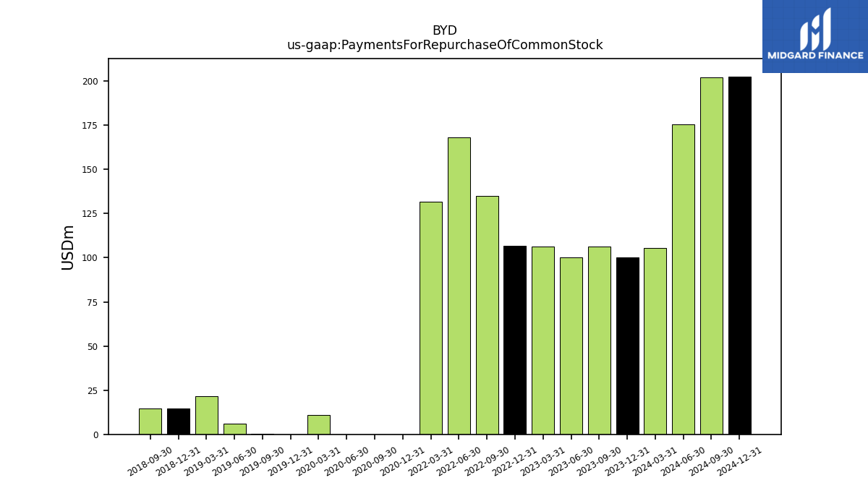The height and width of the screenshot is (488, 868).
Task: Click the y-axis tick label '150'
Action: tap(90, 170)
